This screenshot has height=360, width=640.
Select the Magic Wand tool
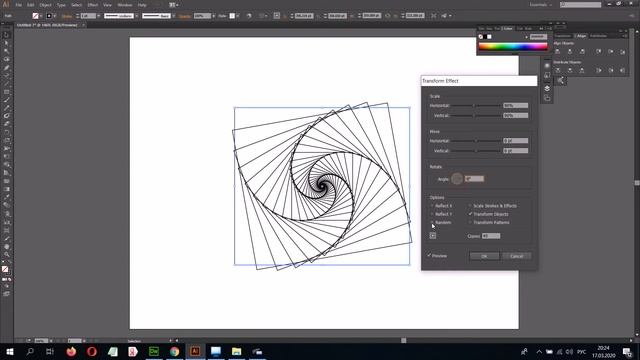[x=6, y=51]
